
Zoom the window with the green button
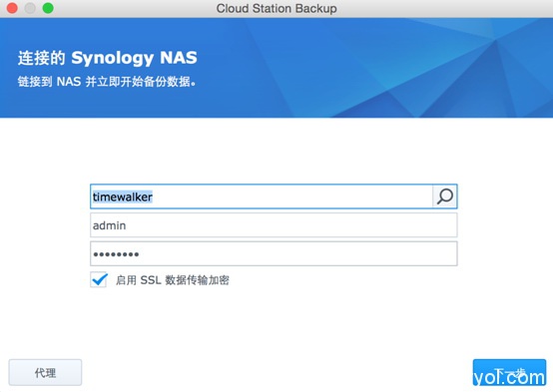[x=48, y=8]
